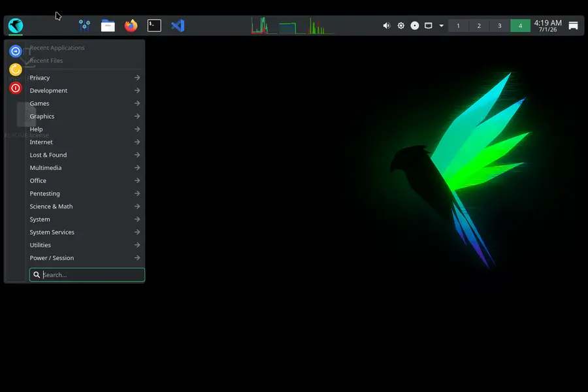Click the blue logout icon in launcher
Viewport: 588px width, 392px height.
coord(16,51)
